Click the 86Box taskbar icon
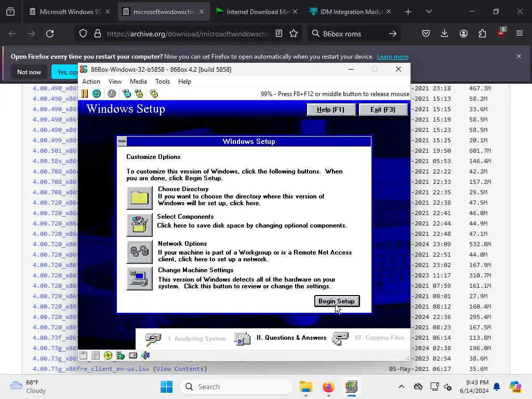 tap(352, 387)
